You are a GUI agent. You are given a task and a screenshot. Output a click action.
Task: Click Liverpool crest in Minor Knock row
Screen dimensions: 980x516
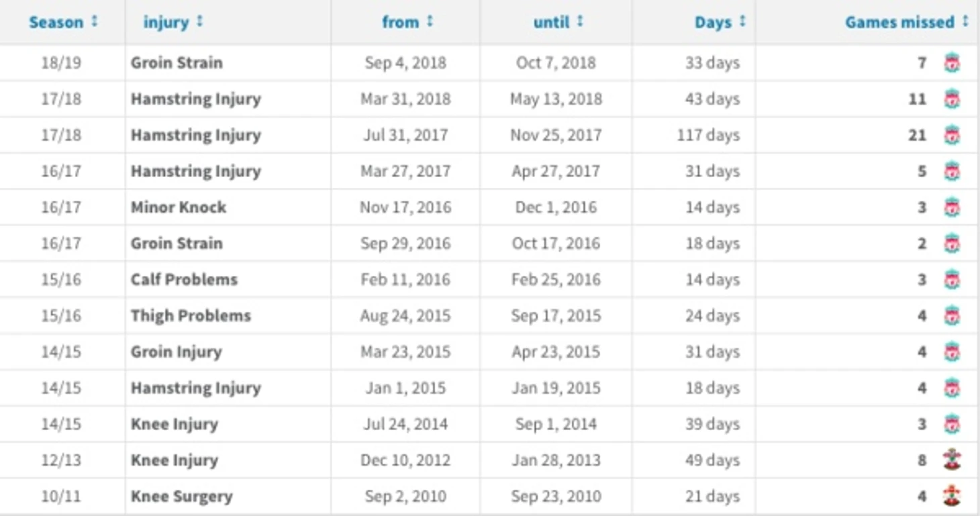point(952,207)
